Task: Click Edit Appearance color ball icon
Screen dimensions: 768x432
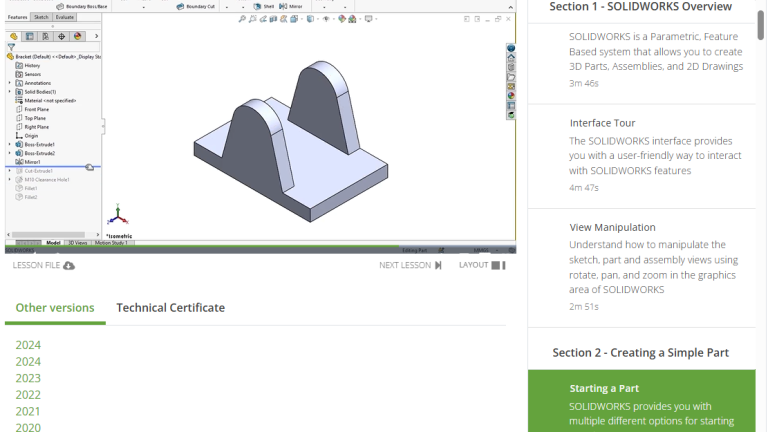Action: pos(342,19)
